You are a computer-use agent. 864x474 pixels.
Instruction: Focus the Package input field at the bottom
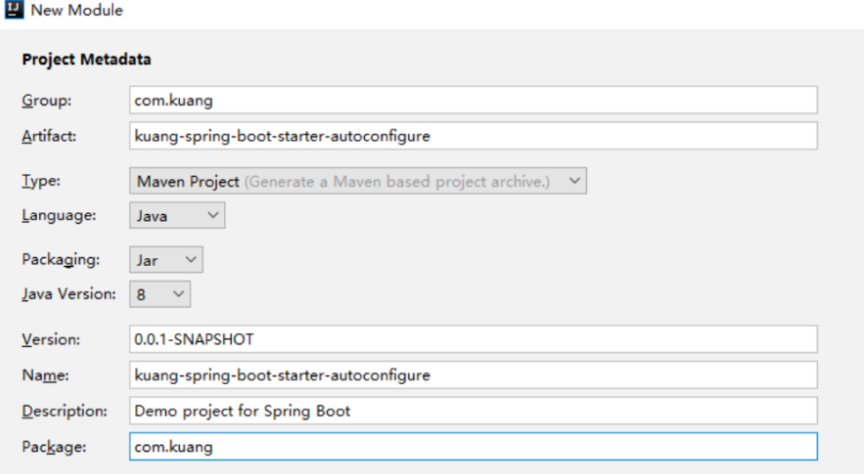point(473,446)
